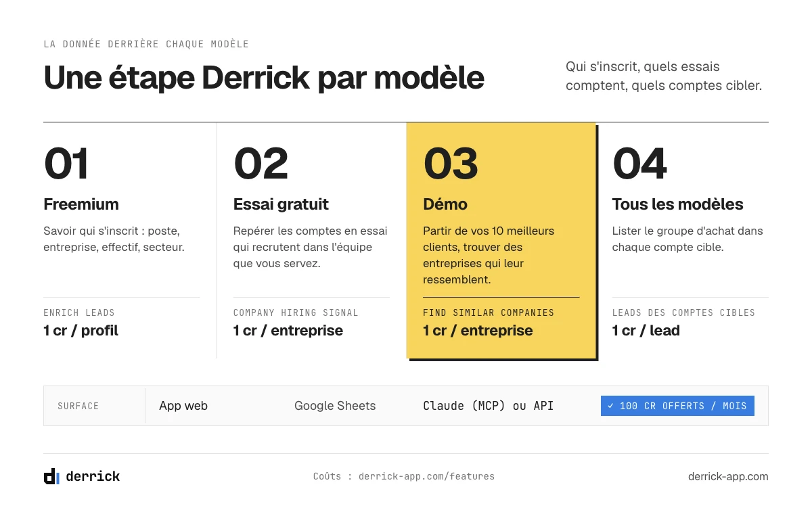Select the Claude (MCP) ou API surface

tap(488, 406)
